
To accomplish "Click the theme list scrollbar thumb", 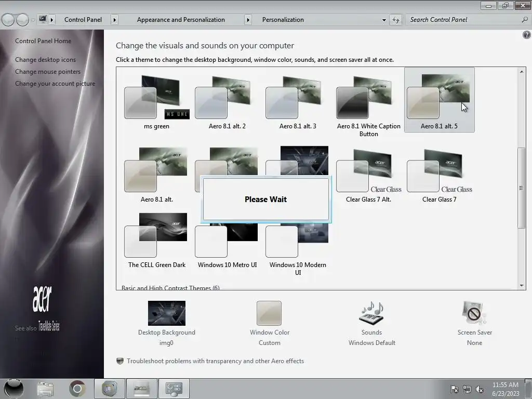I will pos(522,188).
